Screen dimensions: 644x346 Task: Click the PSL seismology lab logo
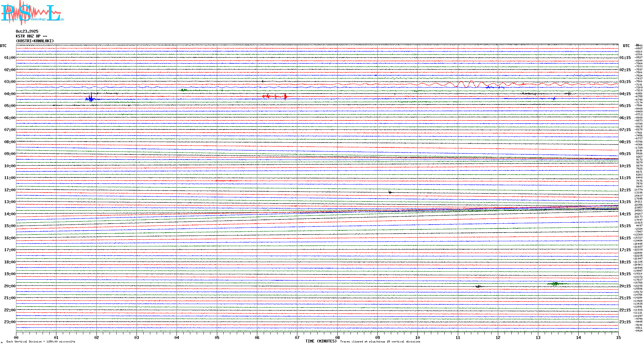(x=32, y=13)
